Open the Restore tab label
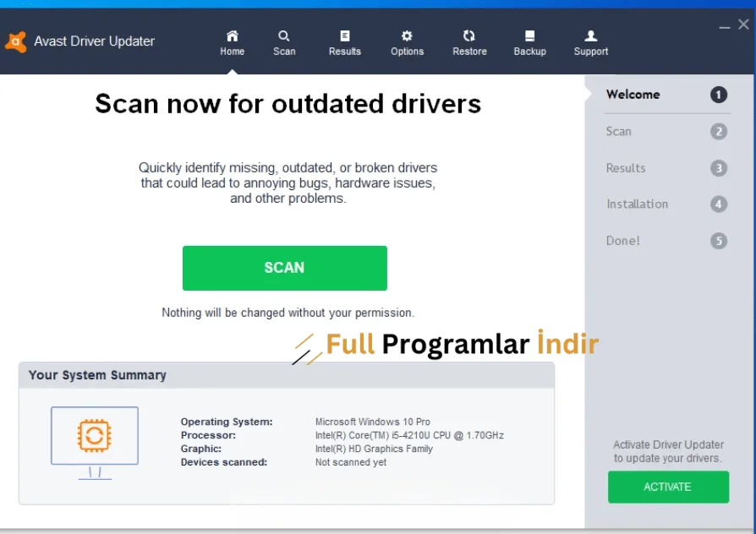This screenshot has width=756, height=534. click(x=469, y=51)
